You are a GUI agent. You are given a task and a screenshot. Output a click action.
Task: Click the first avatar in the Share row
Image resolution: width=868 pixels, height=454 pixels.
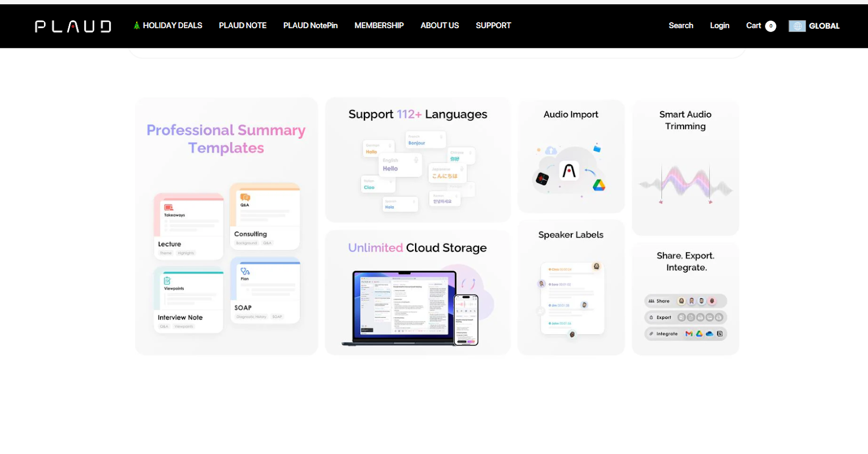click(681, 301)
